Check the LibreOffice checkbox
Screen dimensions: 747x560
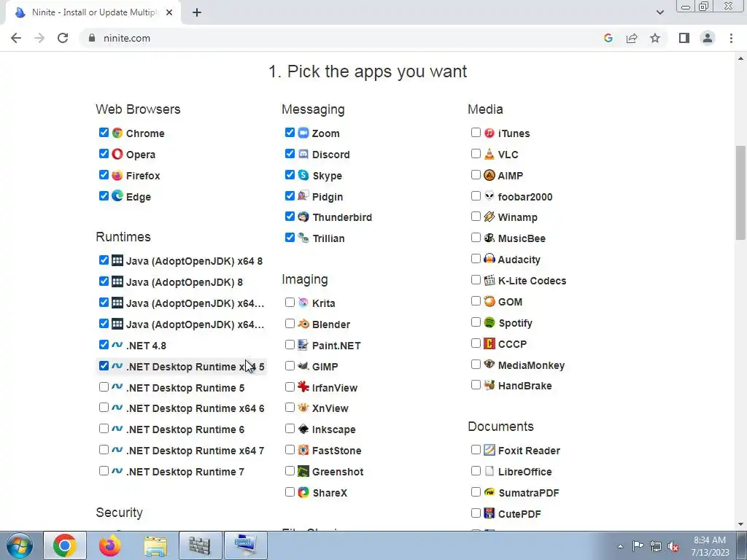(x=476, y=470)
